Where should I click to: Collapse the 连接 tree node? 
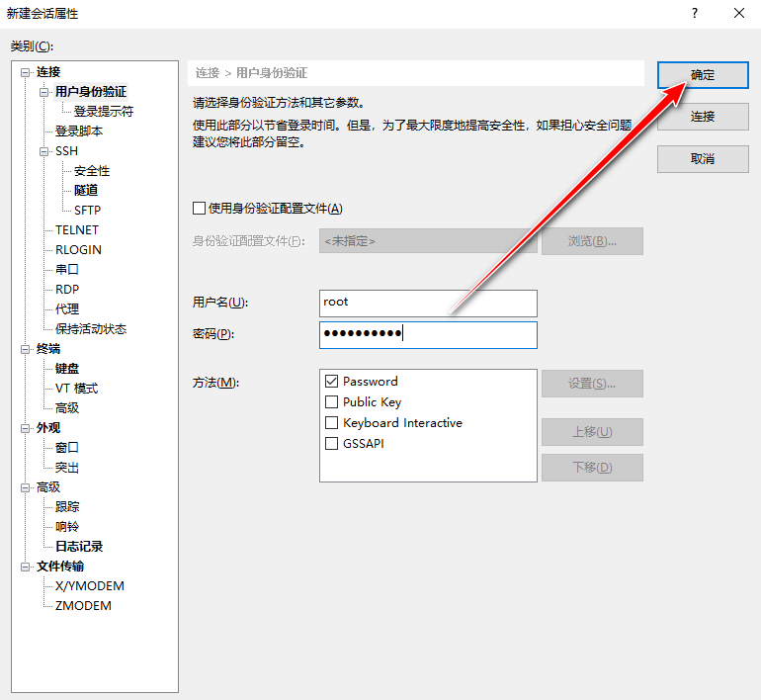tap(25, 73)
